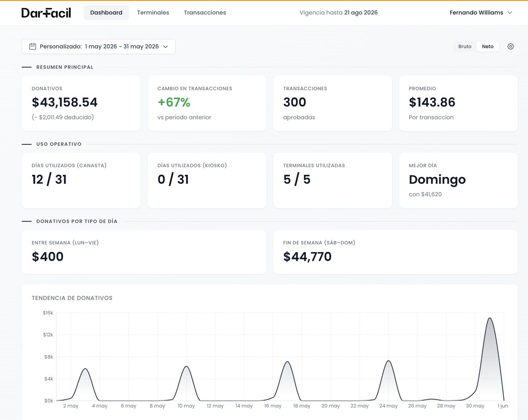Open the Transacciones tab
This screenshot has height=420, width=528.
click(205, 12)
